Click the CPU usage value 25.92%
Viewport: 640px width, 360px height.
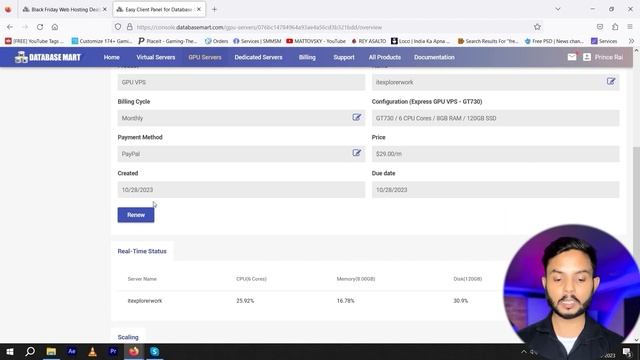[x=245, y=301]
